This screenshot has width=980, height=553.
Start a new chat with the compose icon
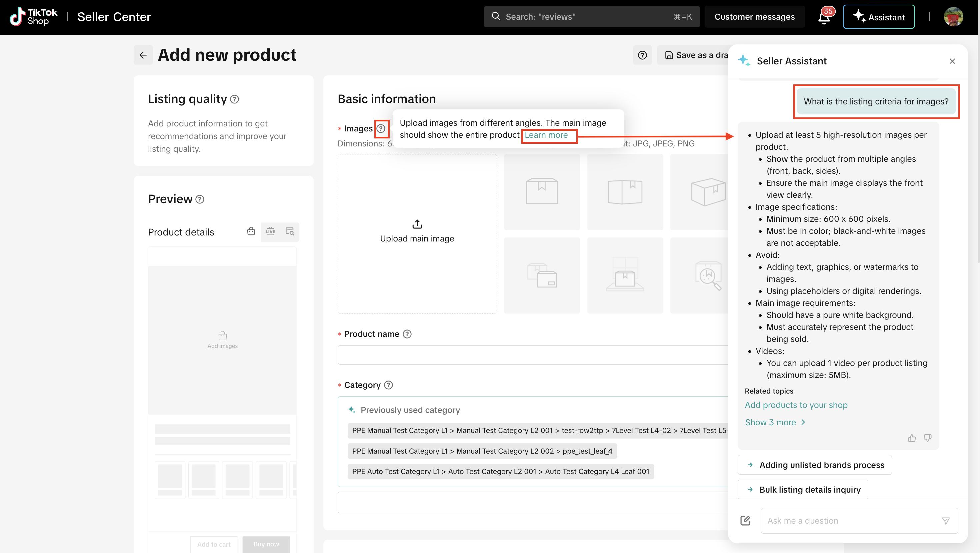coord(745,520)
